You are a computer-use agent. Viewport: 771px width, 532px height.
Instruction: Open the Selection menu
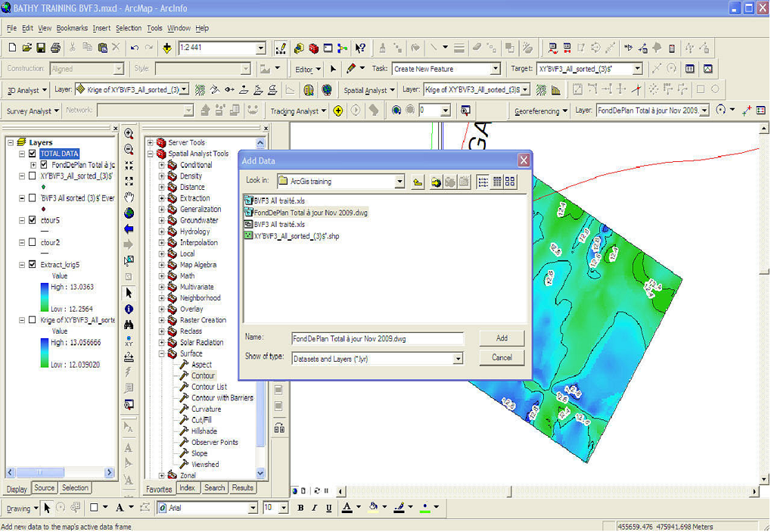(x=129, y=28)
